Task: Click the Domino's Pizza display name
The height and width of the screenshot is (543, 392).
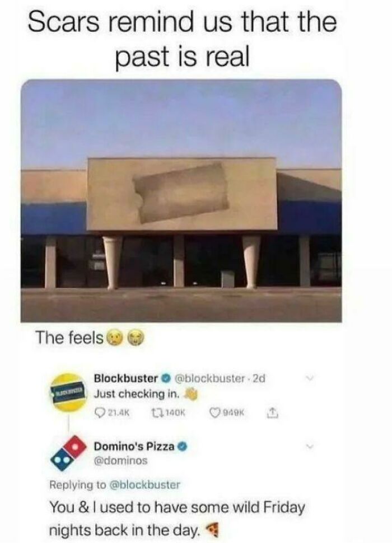Action: [x=134, y=446]
